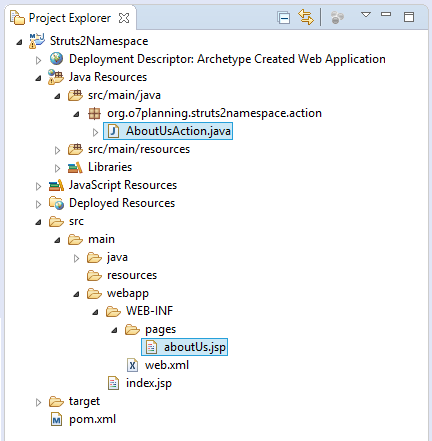Close the Project Explorer tab
Image resolution: width=432 pixels, height=441 pixels.
pos(124,18)
